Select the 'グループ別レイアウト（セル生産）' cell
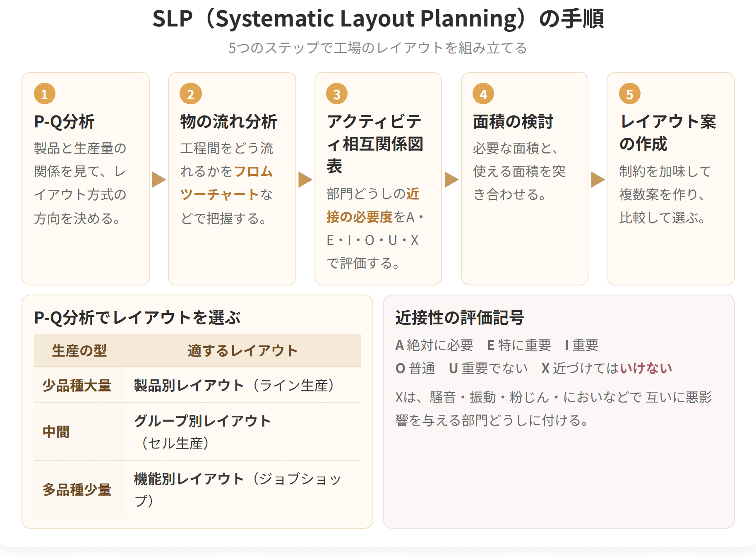Viewport: 756px width, 556px height. pos(243,432)
